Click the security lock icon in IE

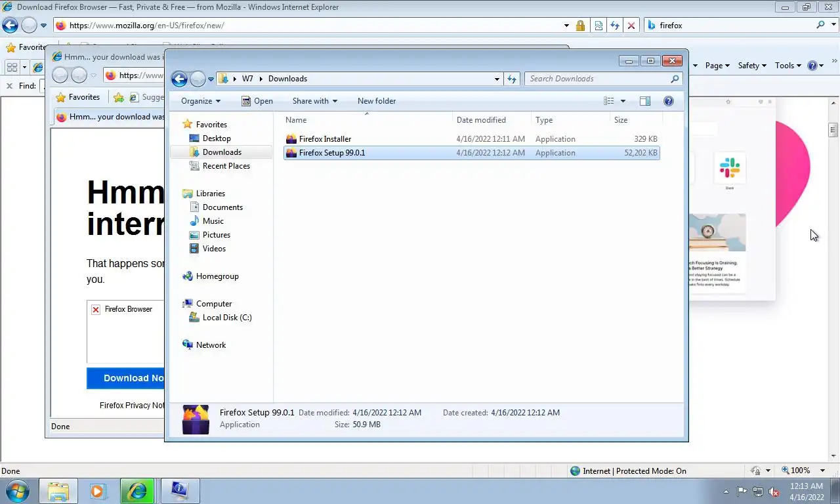[x=580, y=26]
